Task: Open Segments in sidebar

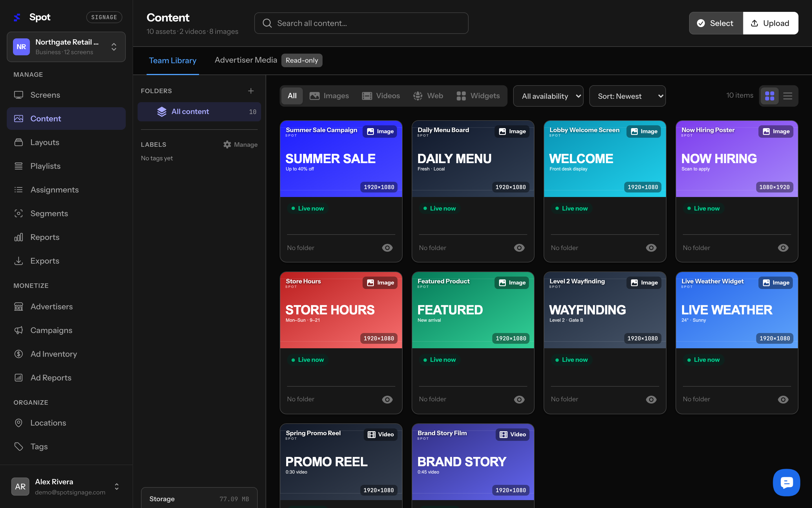Action: coord(66,213)
